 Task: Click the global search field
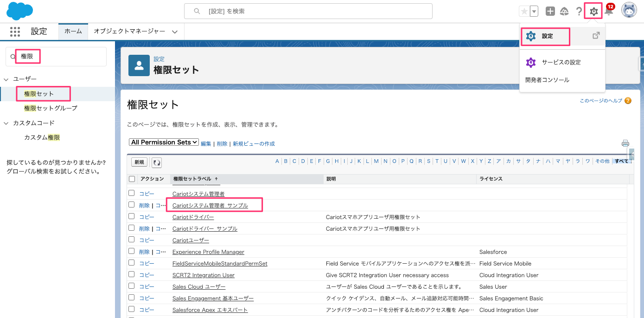308,11
